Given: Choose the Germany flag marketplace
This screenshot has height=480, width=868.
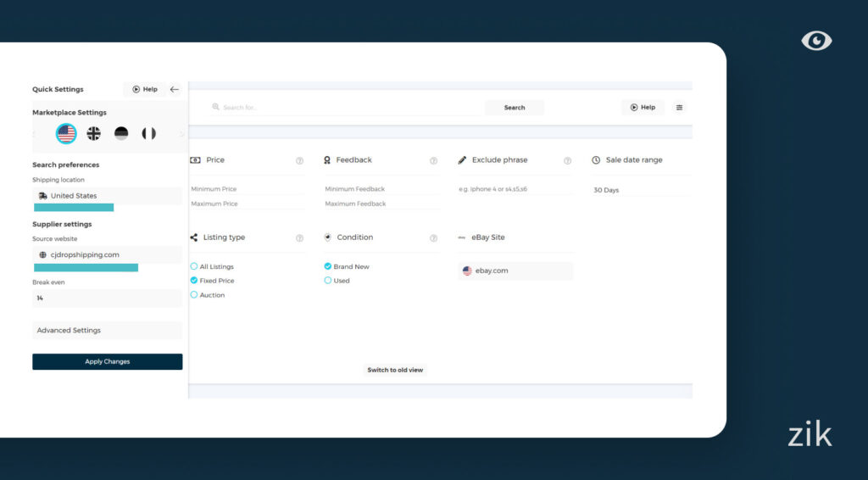Looking at the screenshot, I should click(x=121, y=133).
